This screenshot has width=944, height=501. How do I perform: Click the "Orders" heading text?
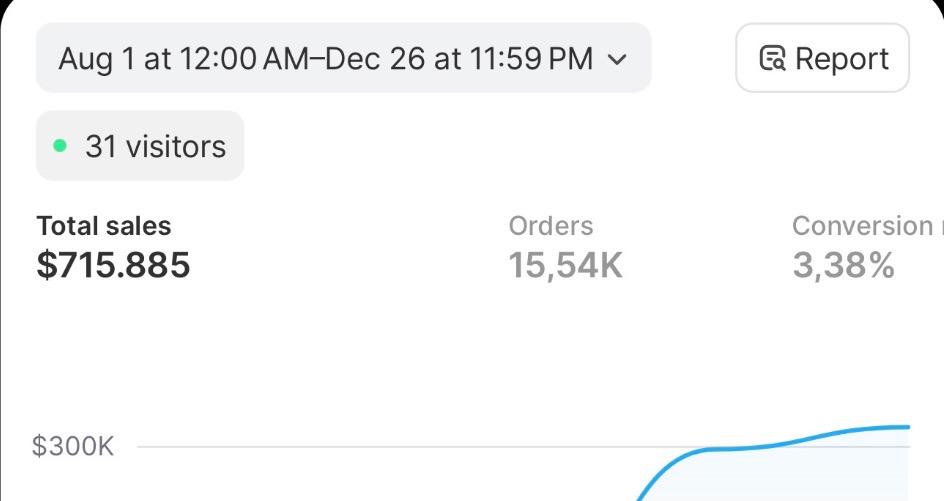point(551,226)
